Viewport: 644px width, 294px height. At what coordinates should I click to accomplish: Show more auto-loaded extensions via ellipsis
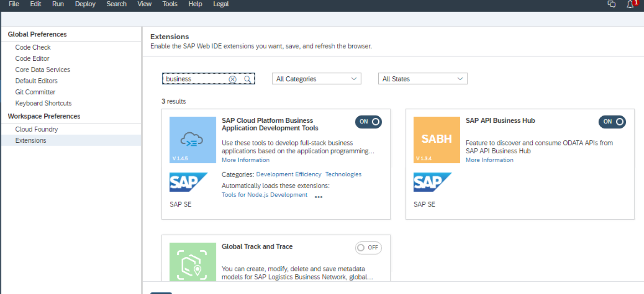coord(318,197)
